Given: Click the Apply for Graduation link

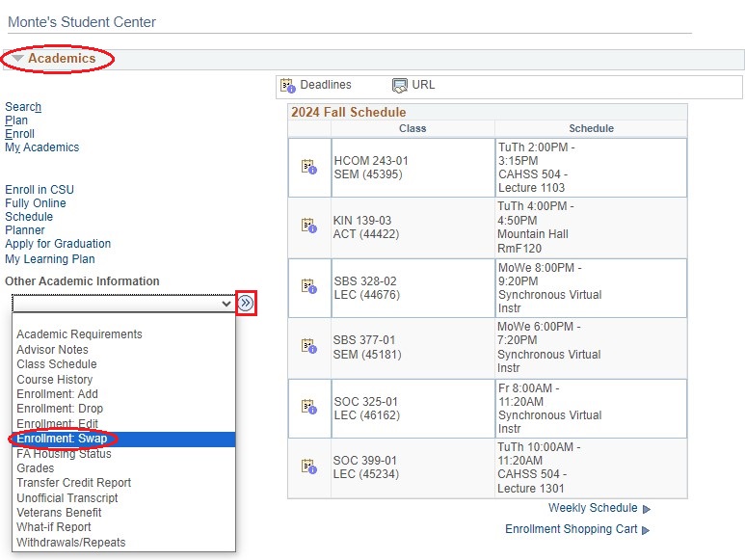Looking at the screenshot, I should 58,244.
